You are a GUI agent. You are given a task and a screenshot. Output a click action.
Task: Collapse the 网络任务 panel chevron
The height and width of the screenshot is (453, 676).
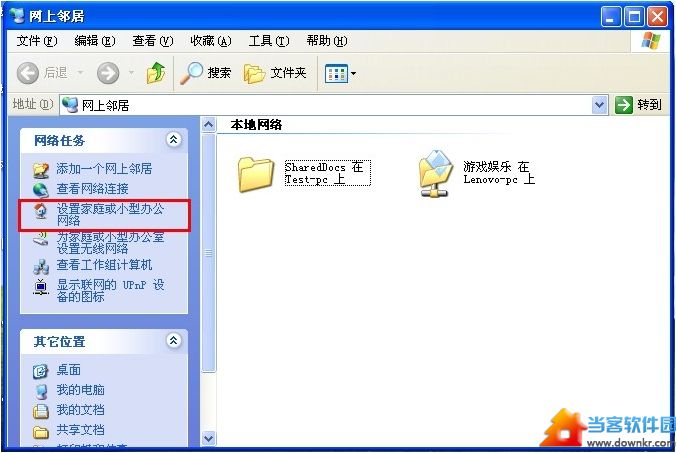pyautogui.click(x=173, y=140)
